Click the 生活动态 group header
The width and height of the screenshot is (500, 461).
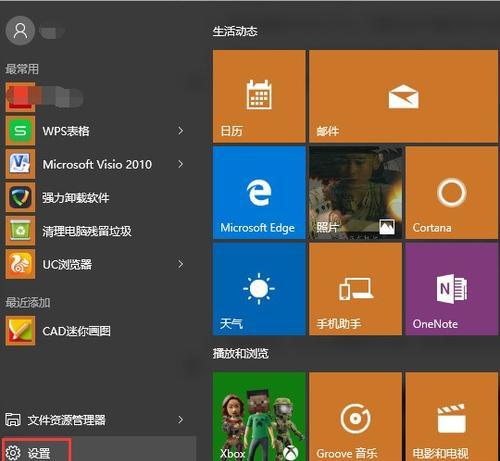pos(235,31)
